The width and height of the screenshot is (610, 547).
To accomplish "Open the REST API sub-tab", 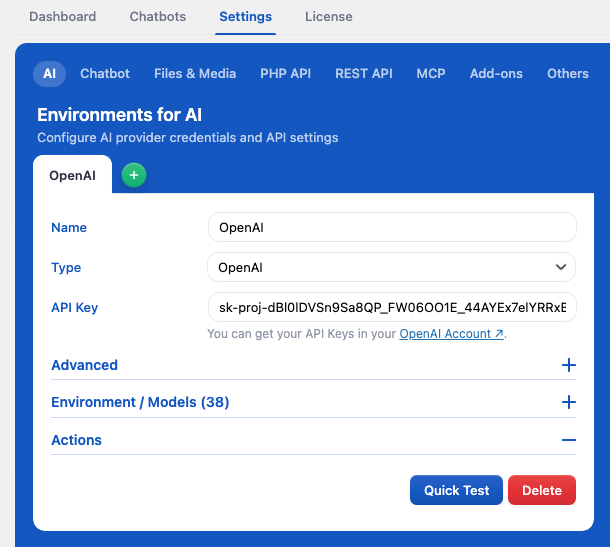I will pos(364,74).
